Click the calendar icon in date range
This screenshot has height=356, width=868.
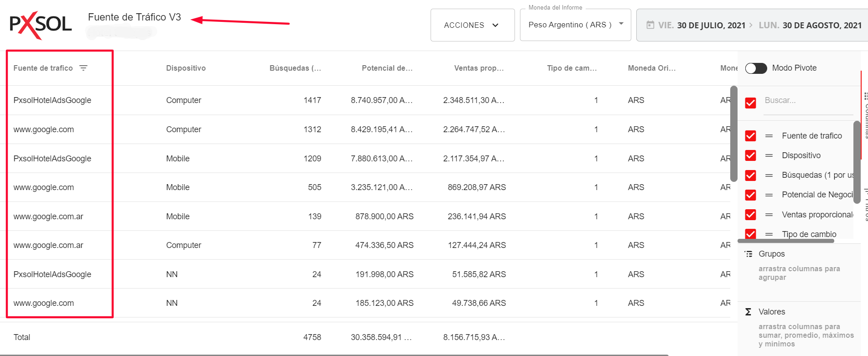pyautogui.click(x=650, y=25)
